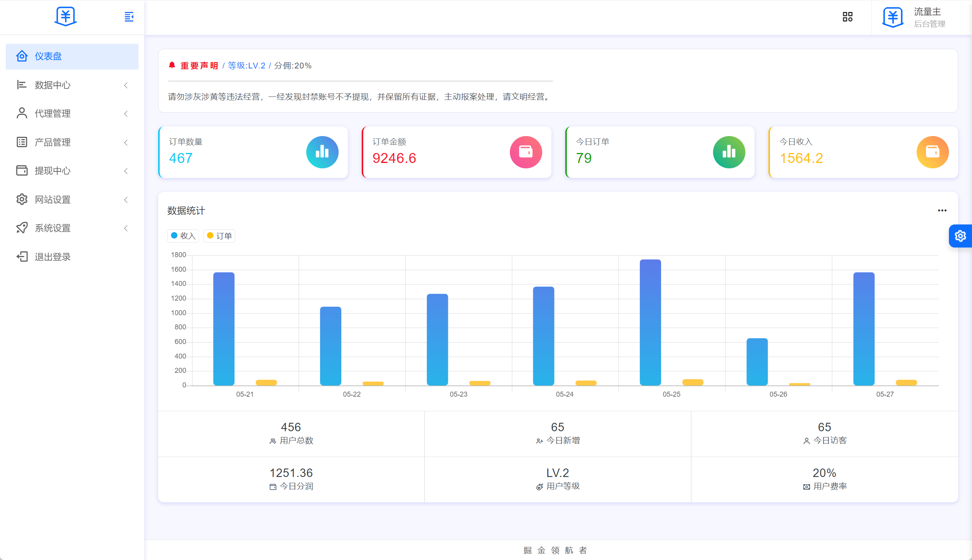The height and width of the screenshot is (560, 972).
Task: Open the blue floating settings gear
Action: coord(960,236)
